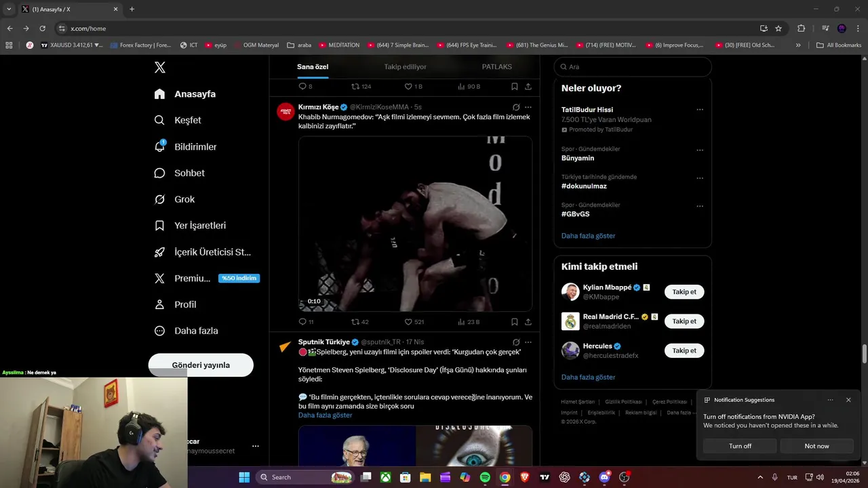868x488 pixels.
Task: Show more follow suggestions Daha fazla göster
Action: (589, 378)
